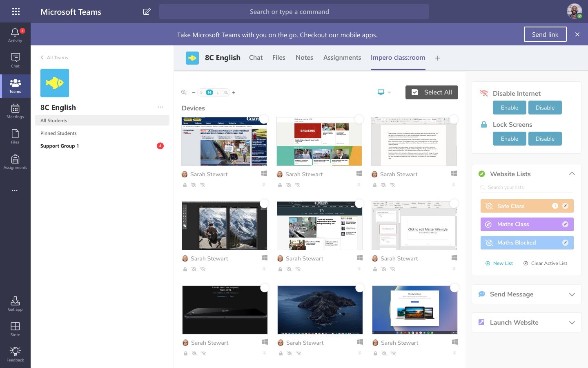This screenshot has height=368, width=588.
Task: Click Clear Active List
Action: (545, 263)
